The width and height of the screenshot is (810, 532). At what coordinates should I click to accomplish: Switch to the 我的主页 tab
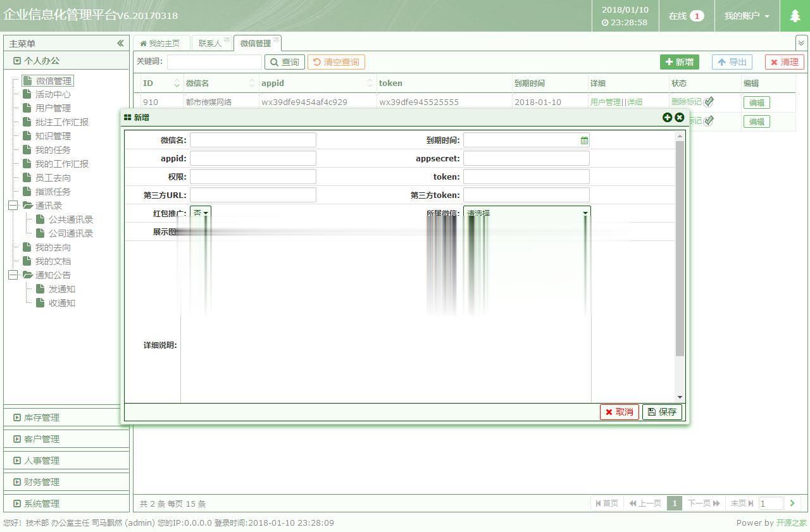point(160,43)
